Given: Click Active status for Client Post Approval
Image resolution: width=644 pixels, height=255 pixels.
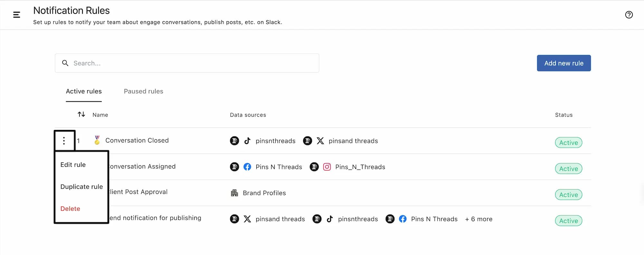Looking at the screenshot, I should [568, 195].
